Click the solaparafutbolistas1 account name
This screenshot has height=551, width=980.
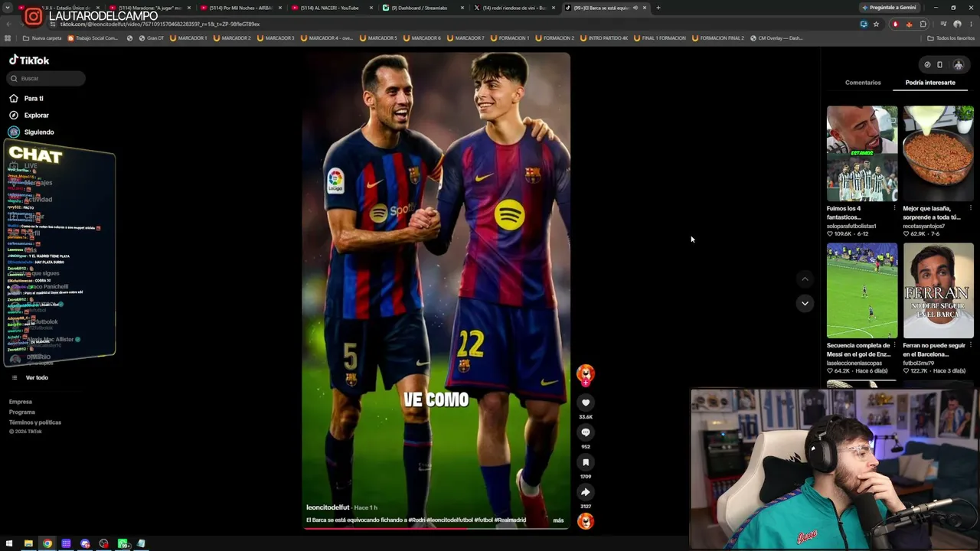point(851,227)
